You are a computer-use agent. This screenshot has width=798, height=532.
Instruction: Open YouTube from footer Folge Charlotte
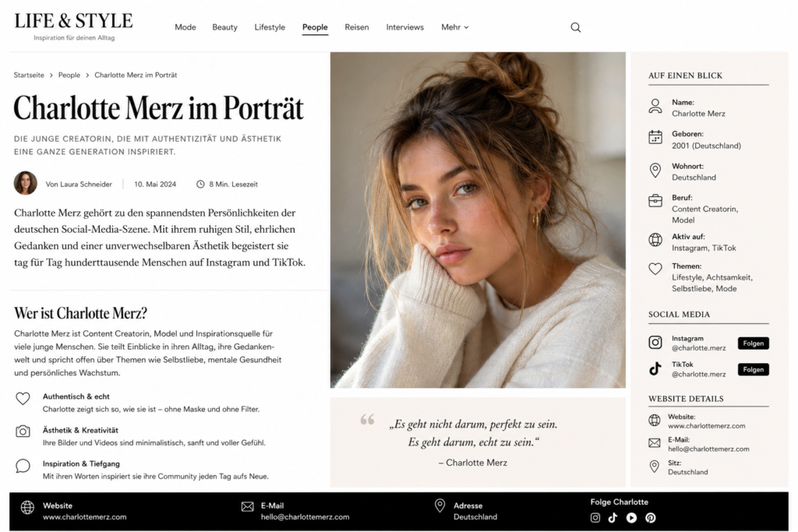pyautogui.click(x=631, y=518)
